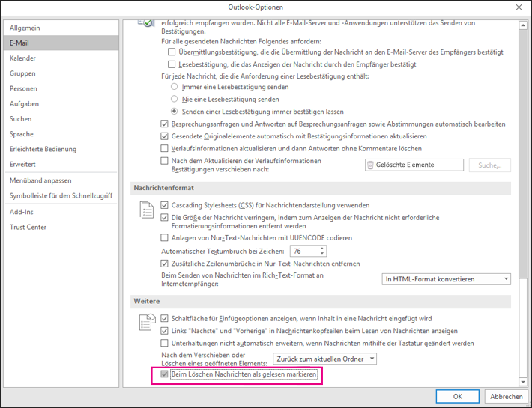
Task: Open the Gruppen settings page
Action: (x=61, y=73)
